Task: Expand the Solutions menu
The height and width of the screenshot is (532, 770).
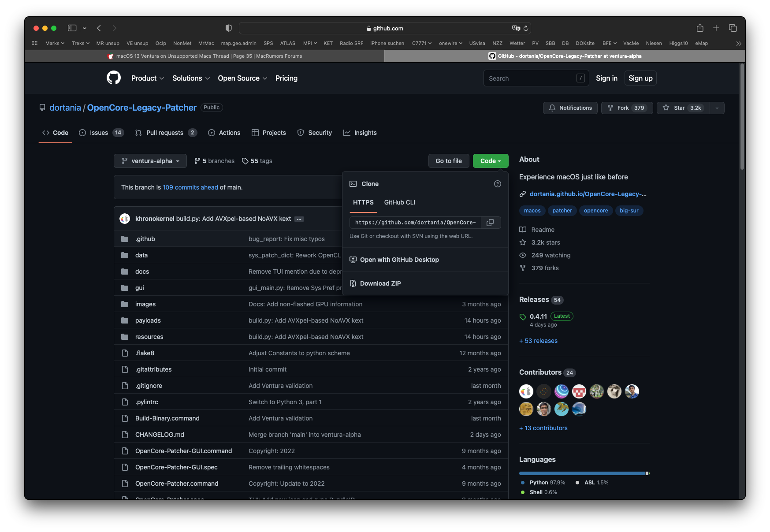Action: (191, 78)
